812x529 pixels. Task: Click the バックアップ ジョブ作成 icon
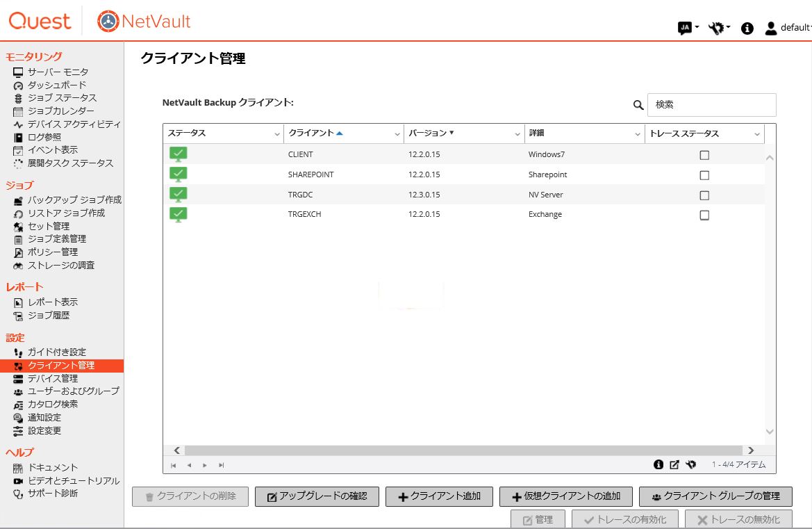click(x=18, y=200)
